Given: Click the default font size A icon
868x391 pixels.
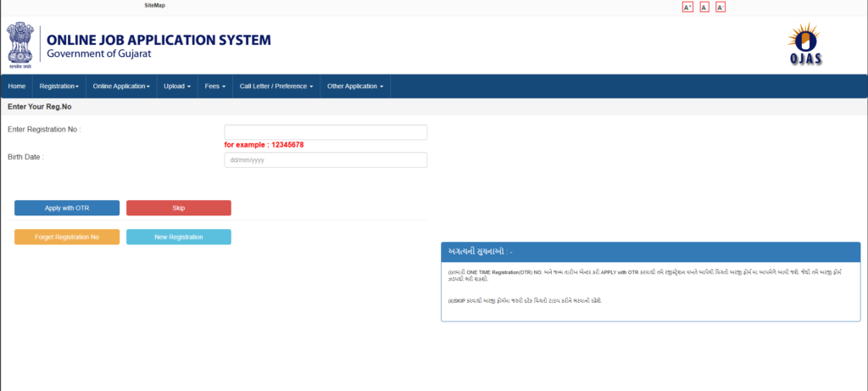Looking at the screenshot, I should 704,8.
